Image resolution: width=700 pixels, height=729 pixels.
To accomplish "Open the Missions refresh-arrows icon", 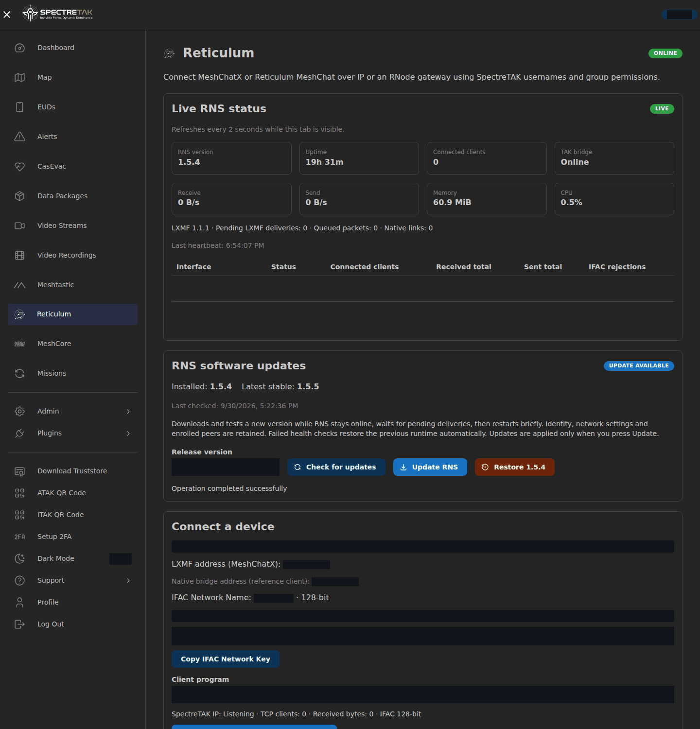I will pos(19,373).
